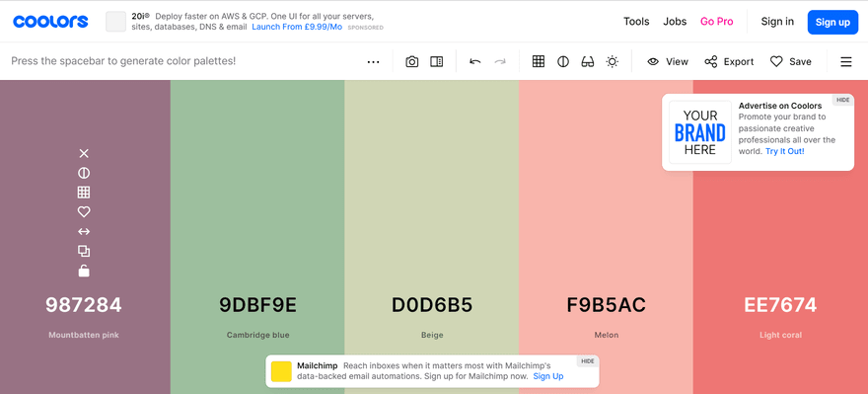Click the blue Sign up button
Viewport: 868px width, 394px height.
(x=832, y=22)
